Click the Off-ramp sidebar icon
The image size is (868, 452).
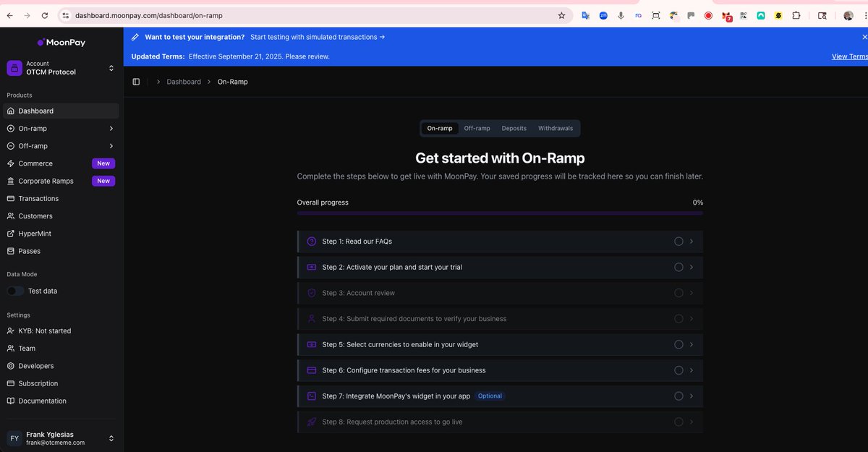tap(11, 146)
